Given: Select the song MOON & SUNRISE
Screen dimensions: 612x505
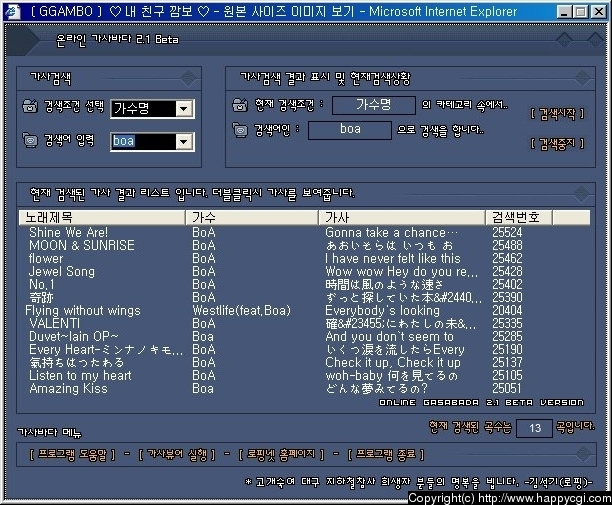Looking at the screenshot, I should [x=82, y=245].
